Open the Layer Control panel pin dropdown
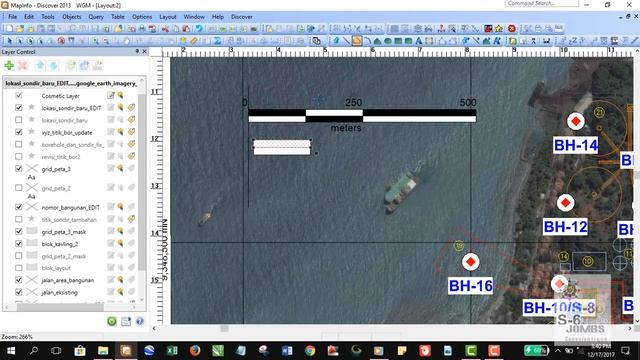640x360 pixels. [137, 51]
